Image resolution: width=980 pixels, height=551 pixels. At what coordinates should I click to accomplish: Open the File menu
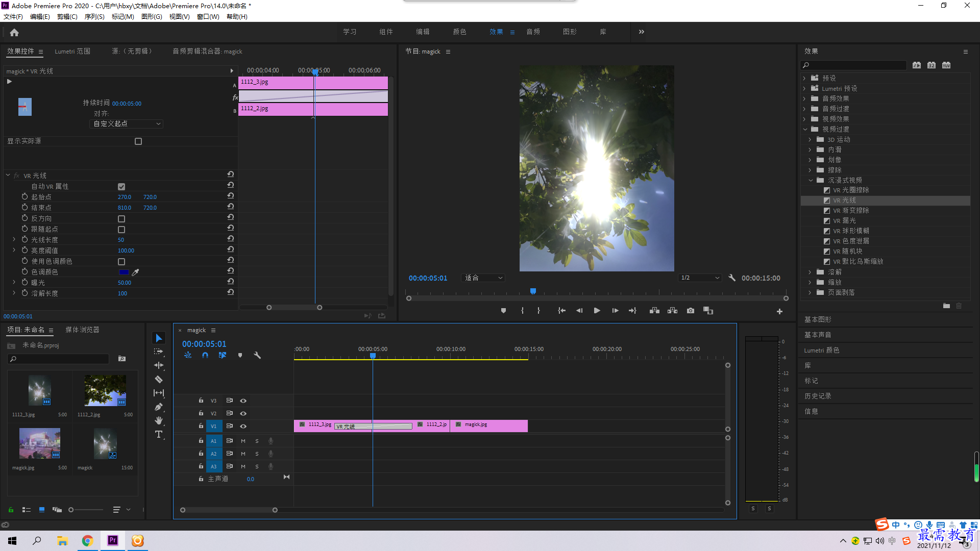pyautogui.click(x=13, y=17)
